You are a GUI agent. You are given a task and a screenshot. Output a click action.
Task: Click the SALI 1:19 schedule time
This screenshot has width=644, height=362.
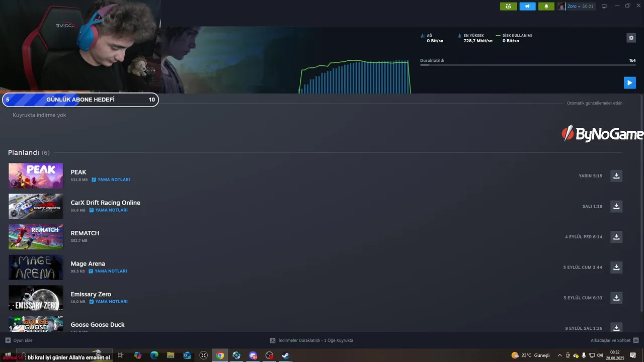click(592, 206)
